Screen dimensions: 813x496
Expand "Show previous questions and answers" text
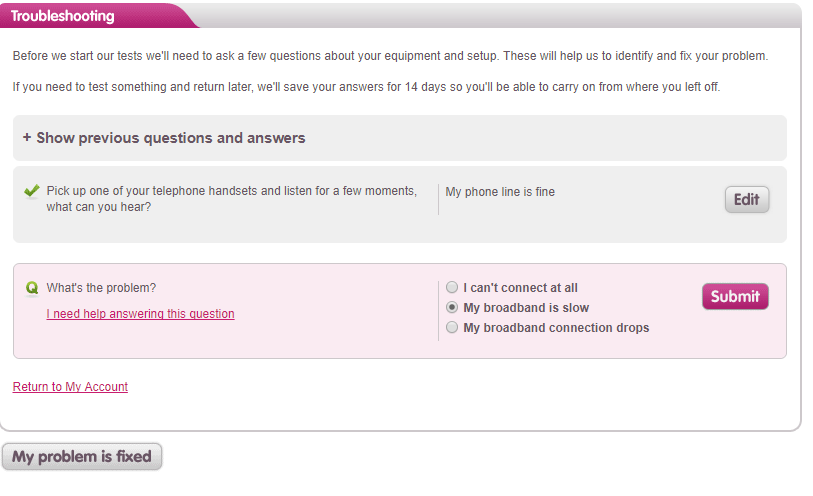(171, 138)
